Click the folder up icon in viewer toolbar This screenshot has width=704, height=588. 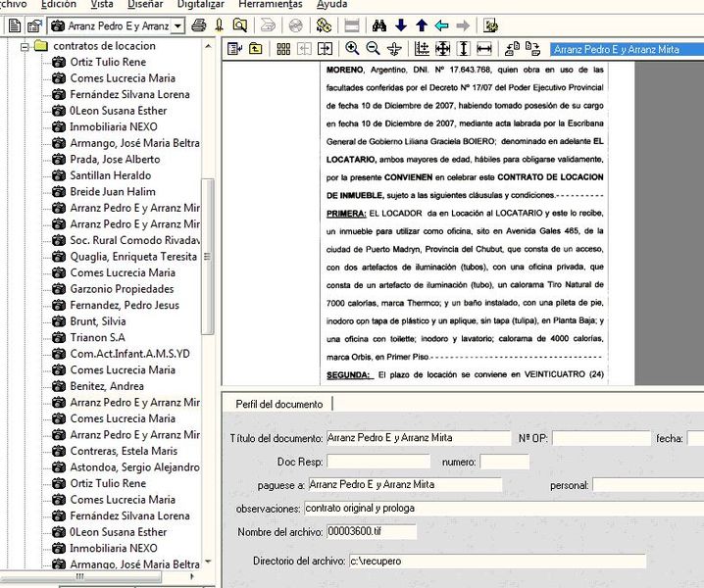[256, 48]
